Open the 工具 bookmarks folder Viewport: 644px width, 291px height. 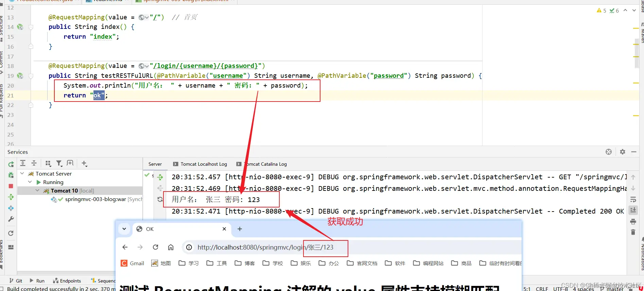216,263
